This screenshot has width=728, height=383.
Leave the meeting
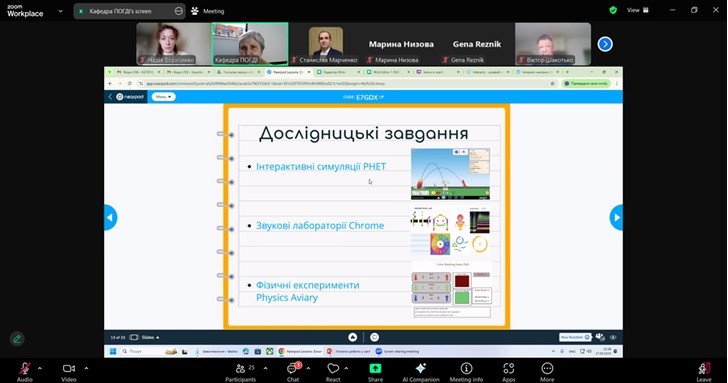(704, 372)
